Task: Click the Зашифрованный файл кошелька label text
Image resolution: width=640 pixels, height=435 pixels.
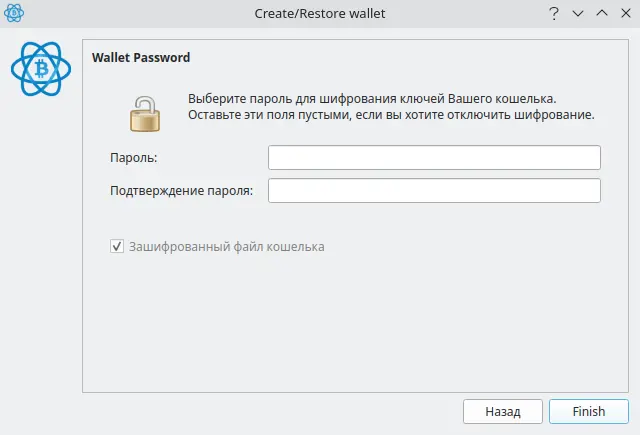Action: [x=227, y=247]
